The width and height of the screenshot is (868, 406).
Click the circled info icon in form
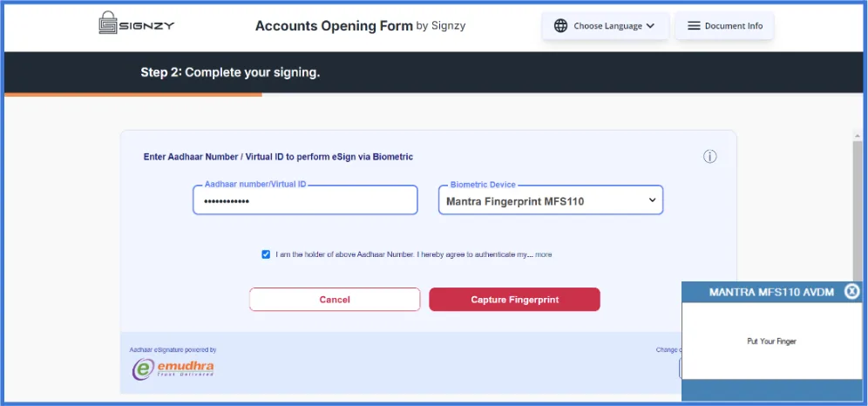pos(709,157)
